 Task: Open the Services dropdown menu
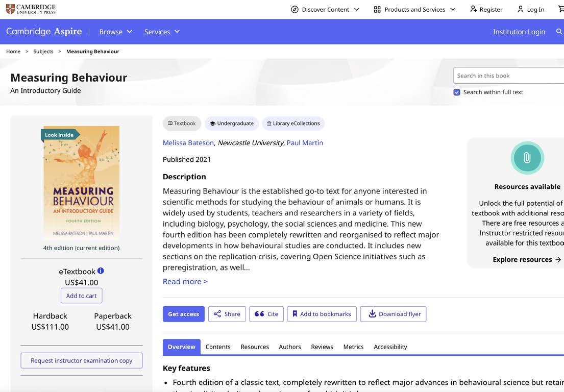point(162,32)
